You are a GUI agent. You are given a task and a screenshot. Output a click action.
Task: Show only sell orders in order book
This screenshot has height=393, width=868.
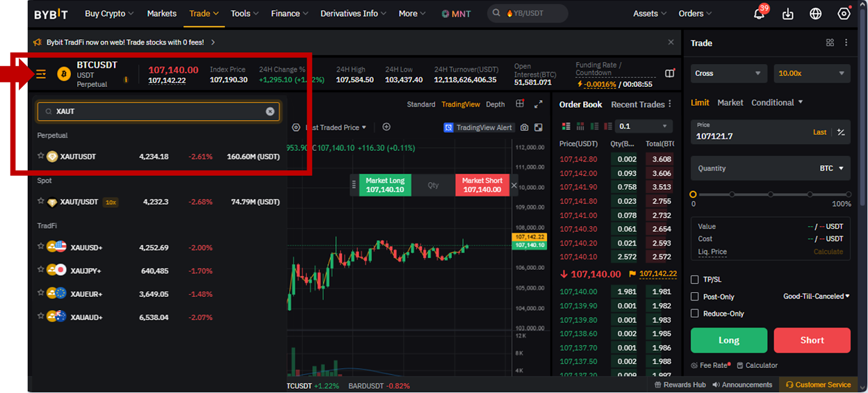(x=608, y=126)
